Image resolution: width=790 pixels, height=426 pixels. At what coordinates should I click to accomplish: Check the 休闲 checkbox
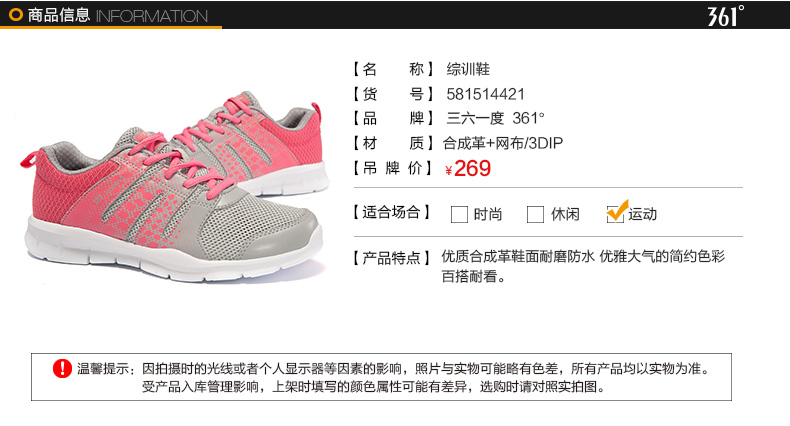pyautogui.click(x=535, y=214)
